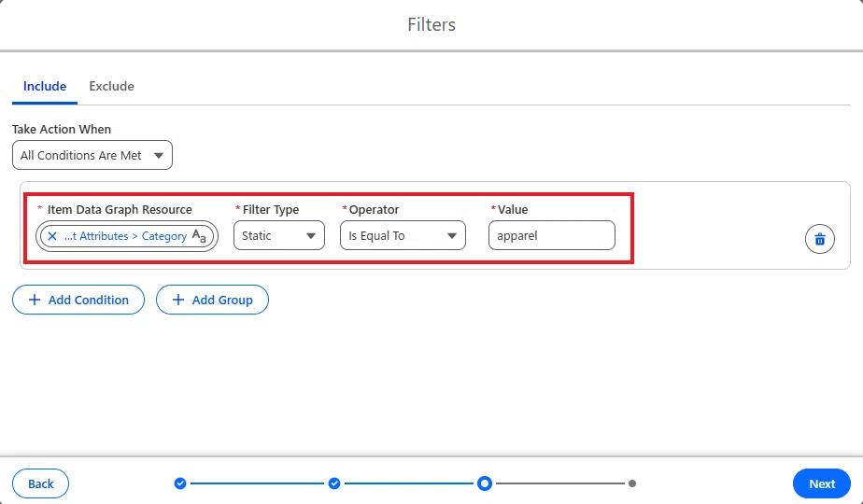
Task: Click Next to continue
Action: tap(822, 483)
